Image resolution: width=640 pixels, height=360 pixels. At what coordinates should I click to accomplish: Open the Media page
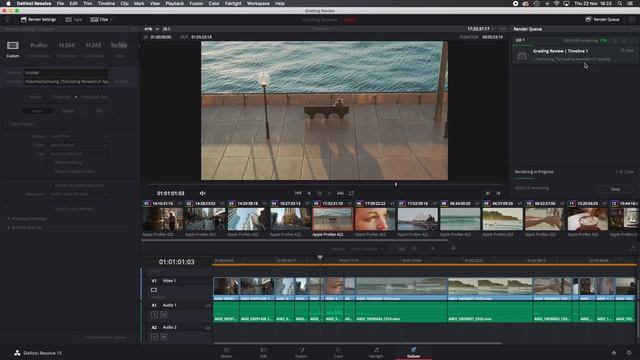[226, 353]
